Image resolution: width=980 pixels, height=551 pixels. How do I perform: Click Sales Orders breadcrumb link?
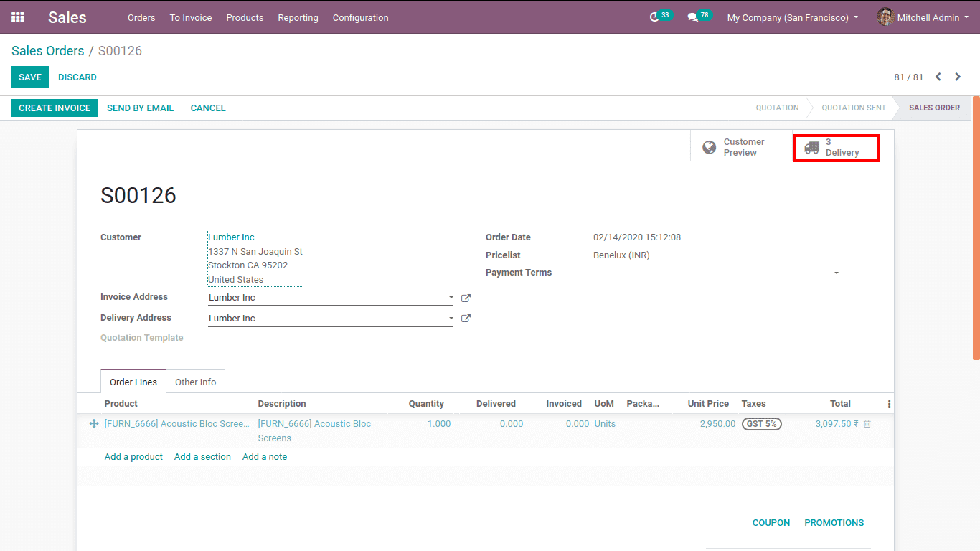coord(48,51)
